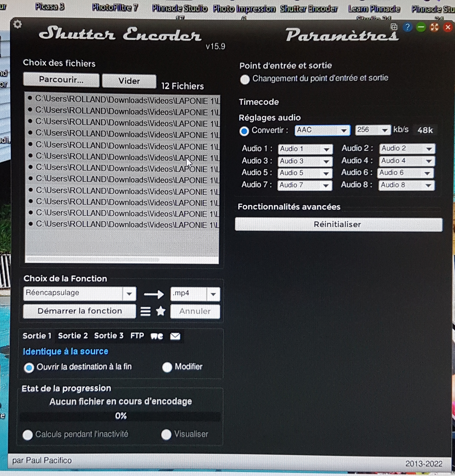Minimize Shutter Encoder with green button
This screenshot has height=476, width=455.
(x=421, y=27)
